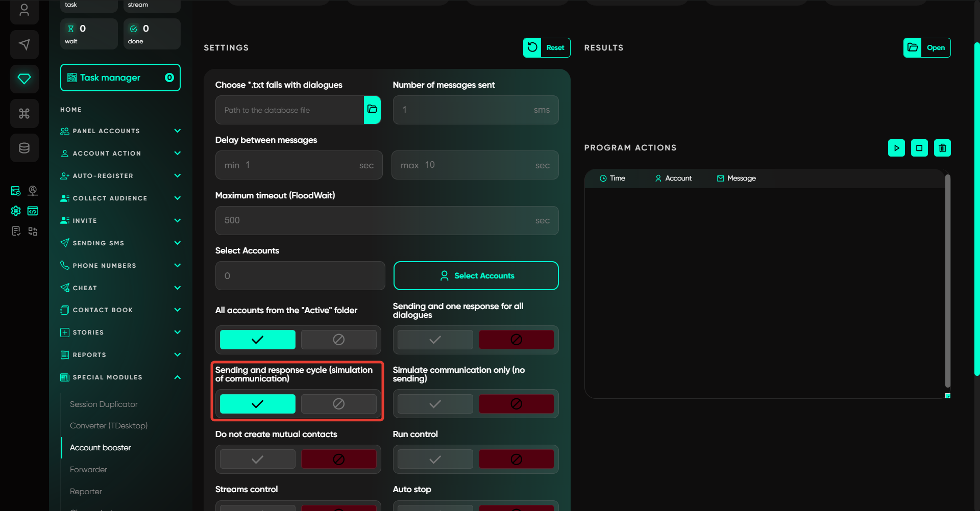Enable Run control with the checkmark
The image size is (980, 511).
click(435, 459)
